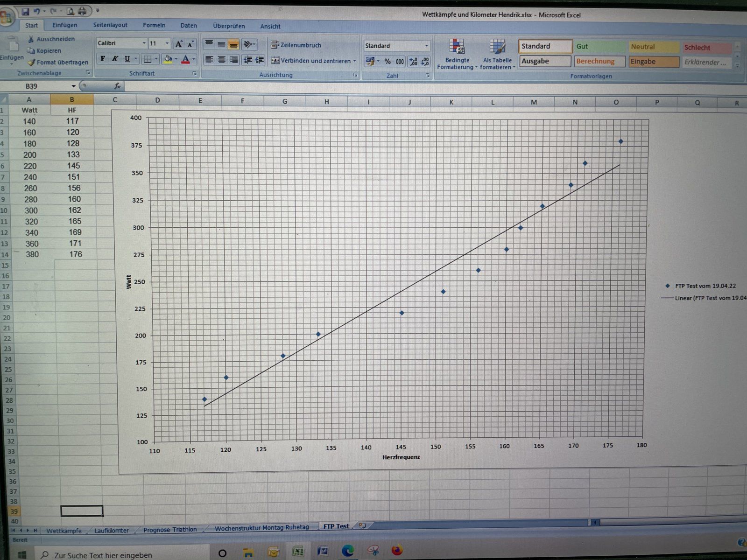Open Excel from the Windows taskbar

pos(298,552)
